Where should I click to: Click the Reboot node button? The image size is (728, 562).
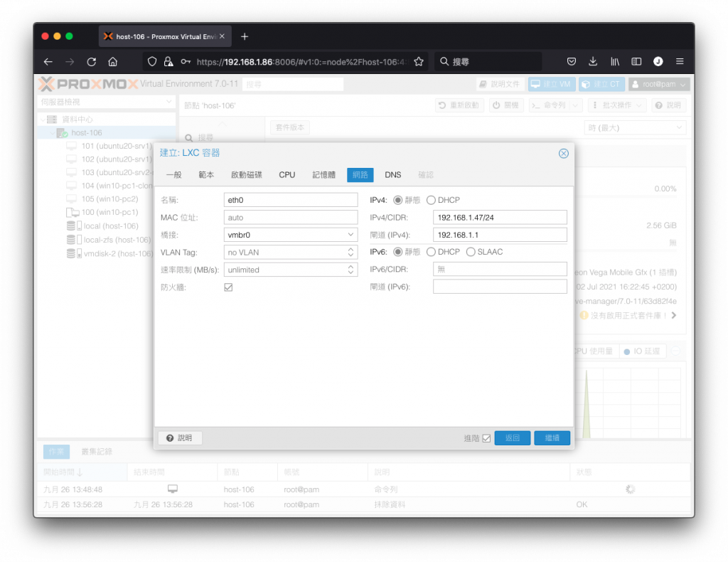(x=459, y=105)
